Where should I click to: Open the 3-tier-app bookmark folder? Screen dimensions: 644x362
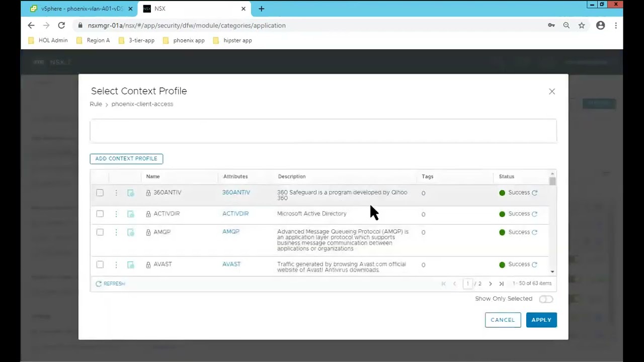click(137, 40)
